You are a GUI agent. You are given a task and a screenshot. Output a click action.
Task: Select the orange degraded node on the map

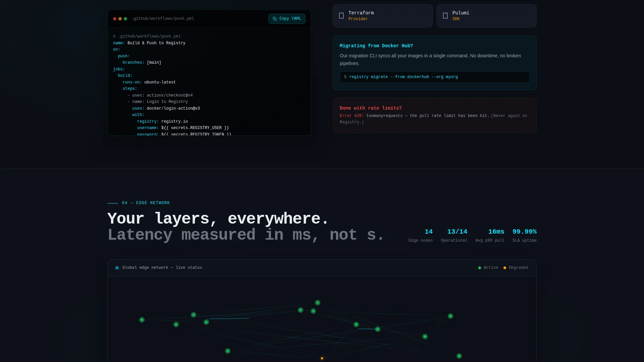[x=322, y=358]
